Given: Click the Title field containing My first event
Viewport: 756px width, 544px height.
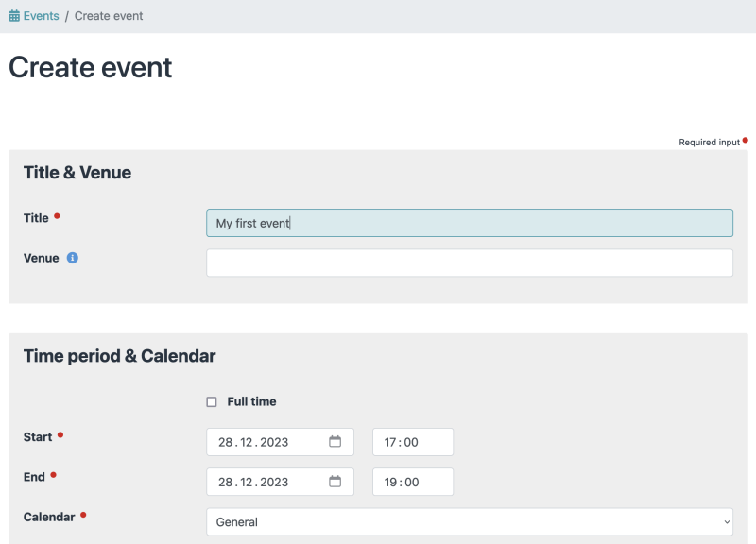Looking at the screenshot, I should click(469, 223).
